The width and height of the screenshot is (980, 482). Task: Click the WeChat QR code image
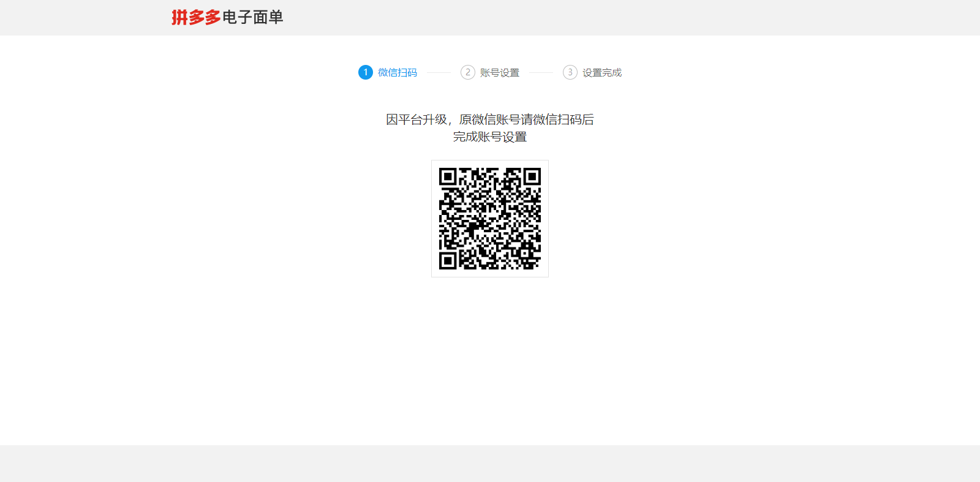[x=490, y=219]
